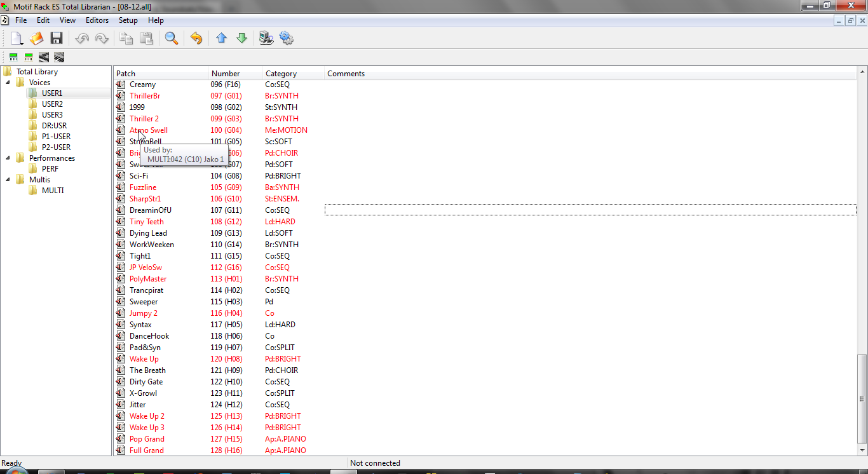
Task: Collapse the Multis tree node
Action: pyautogui.click(x=8, y=180)
